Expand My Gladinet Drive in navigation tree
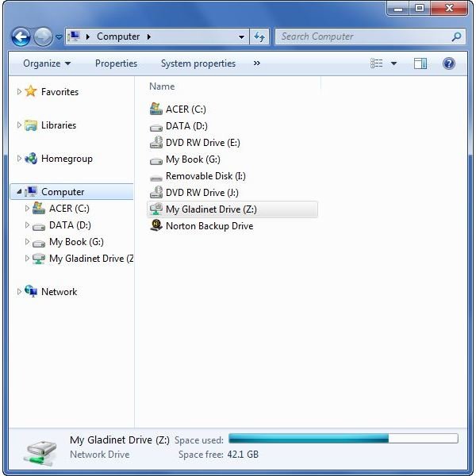The height and width of the screenshot is (476, 476). click(27, 259)
